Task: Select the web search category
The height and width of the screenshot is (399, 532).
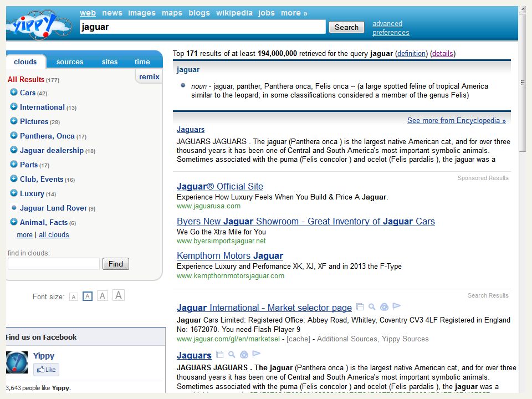Action: tap(88, 13)
